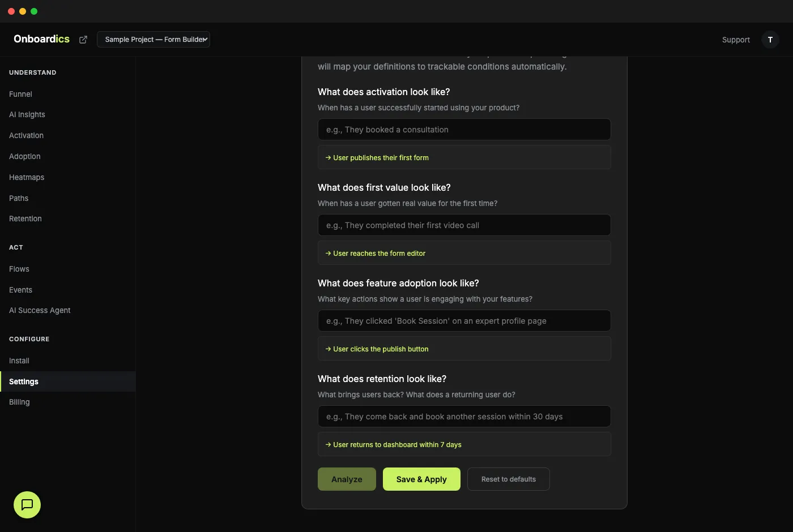Image resolution: width=793 pixels, height=532 pixels.
Task: Click the Support link
Action: [736, 40]
